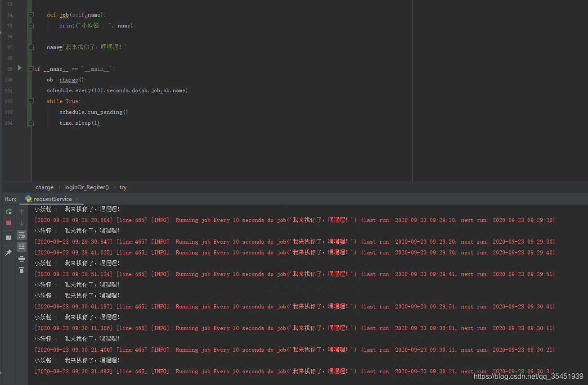Image resolution: width=588 pixels, height=385 pixels.
Task: Collapse the job function definition
Action: point(31,14)
